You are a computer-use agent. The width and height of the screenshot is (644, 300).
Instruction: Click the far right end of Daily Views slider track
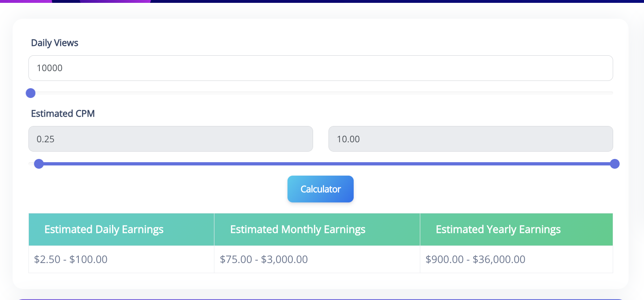pos(611,93)
